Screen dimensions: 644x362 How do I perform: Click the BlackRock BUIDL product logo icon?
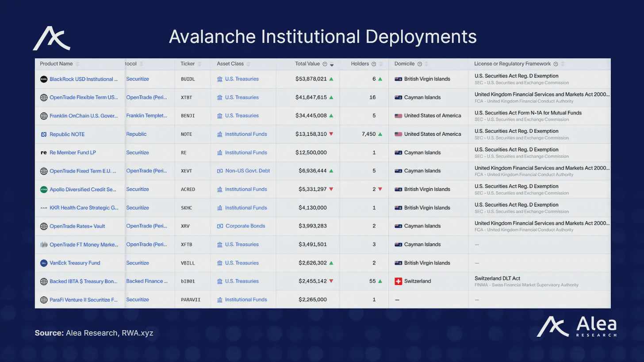pyautogui.click(x=44, y=79)
